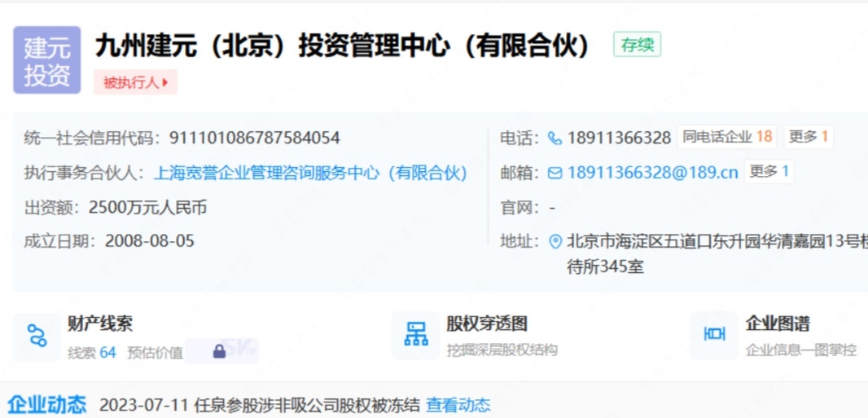
Task: Open the 被执行人 risk tag
Action: point(136,82)
